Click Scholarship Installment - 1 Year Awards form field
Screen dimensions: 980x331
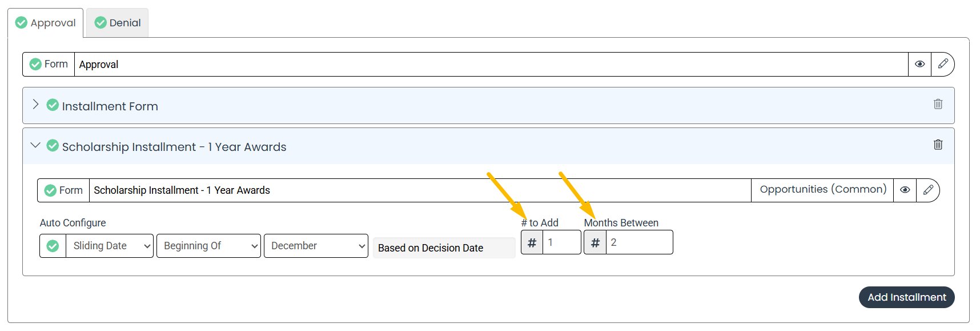click(x=420, y=190)
